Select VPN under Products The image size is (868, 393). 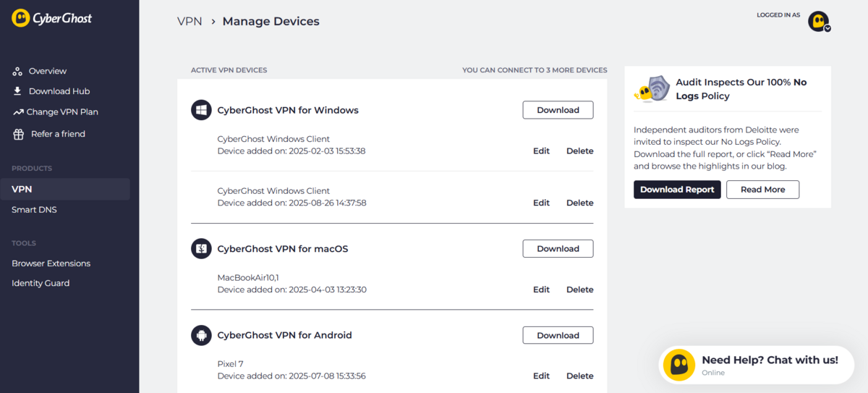coord(65,189)
